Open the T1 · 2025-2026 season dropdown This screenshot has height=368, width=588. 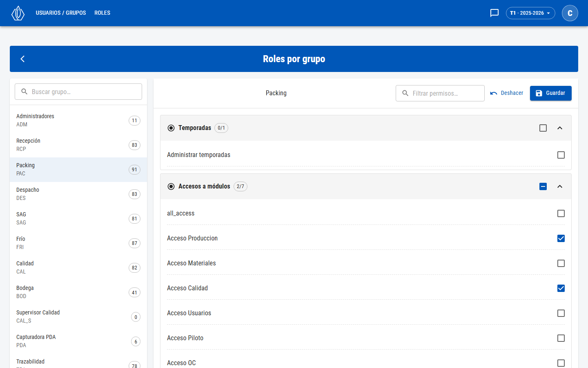[x=530, y=13]
